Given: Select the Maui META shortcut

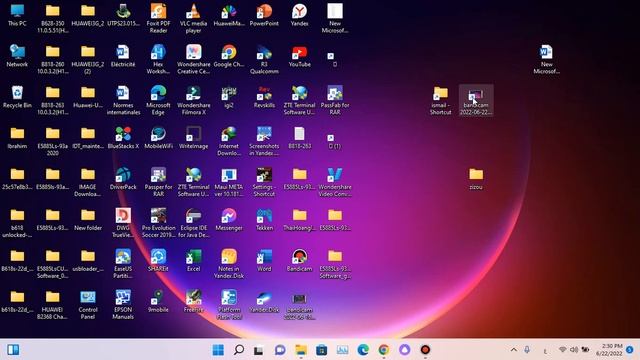Looking at the screenshot, I should (x=229, y=182).
